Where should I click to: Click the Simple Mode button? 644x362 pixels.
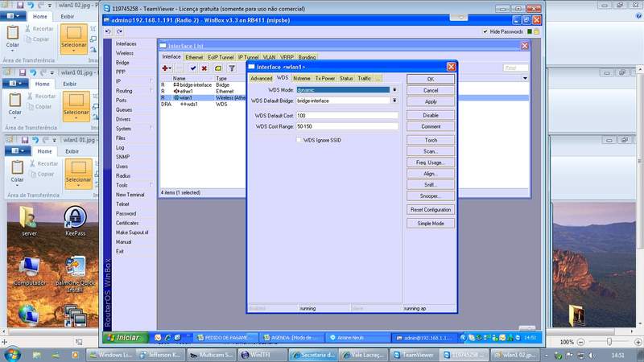click(431, 224)
